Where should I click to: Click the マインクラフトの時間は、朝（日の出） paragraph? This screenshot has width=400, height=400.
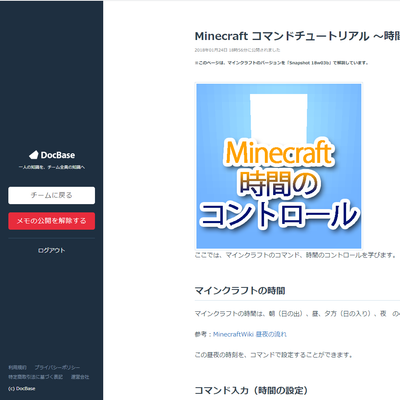[x=297, y=314]
